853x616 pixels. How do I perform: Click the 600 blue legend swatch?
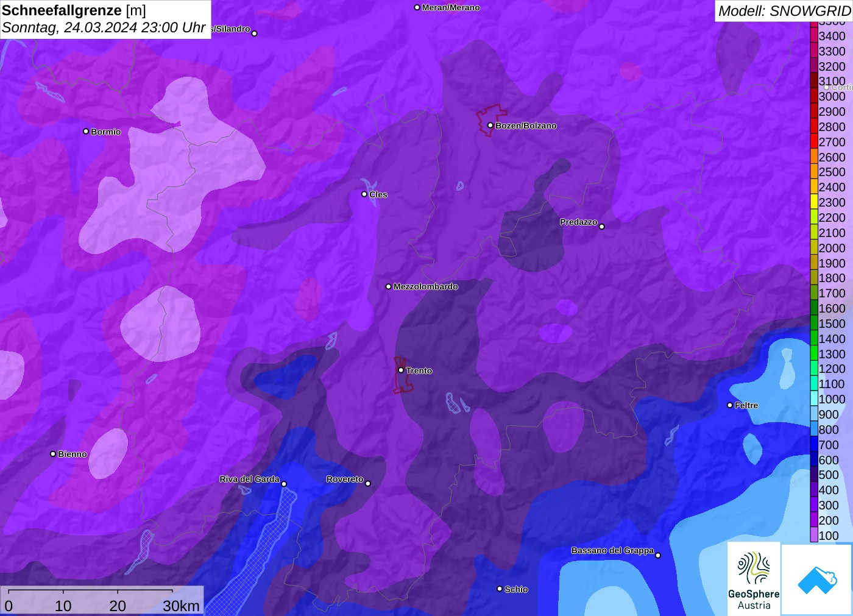(x=814, y=459)
